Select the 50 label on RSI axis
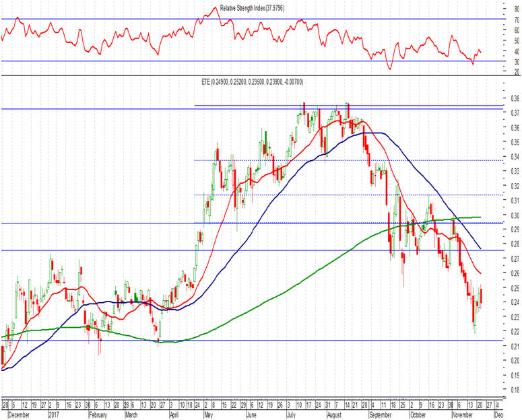Screen dimensions: 522x420 pyautogui.click(x=517, y=40)
